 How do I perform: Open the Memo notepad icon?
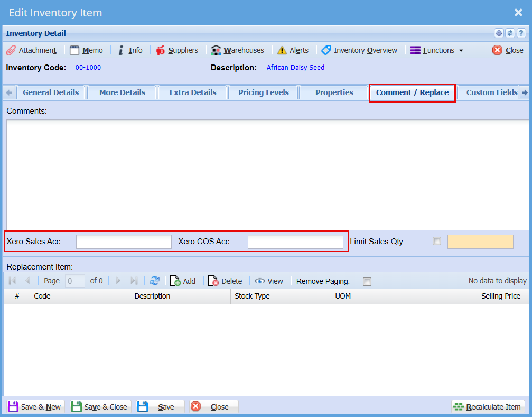[74, 50]
